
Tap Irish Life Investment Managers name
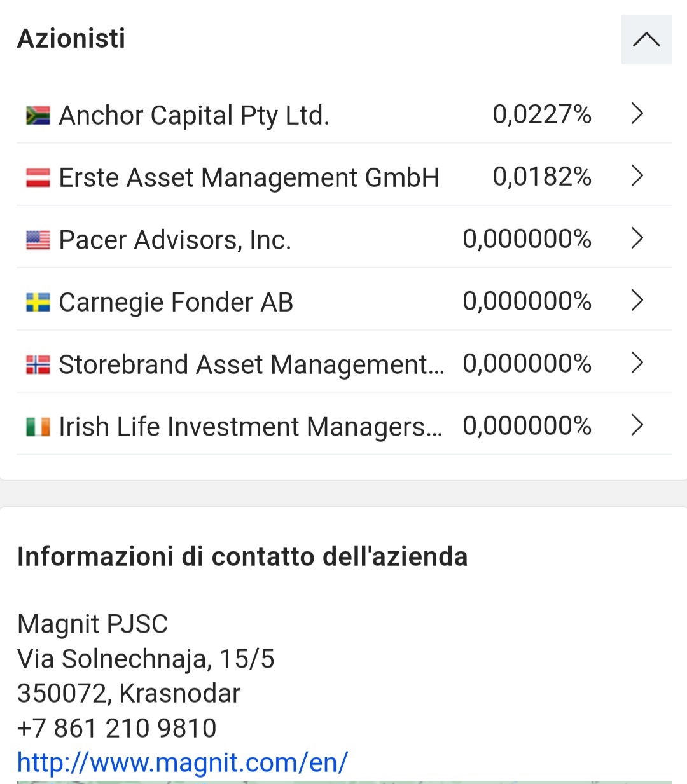point(250,427)
